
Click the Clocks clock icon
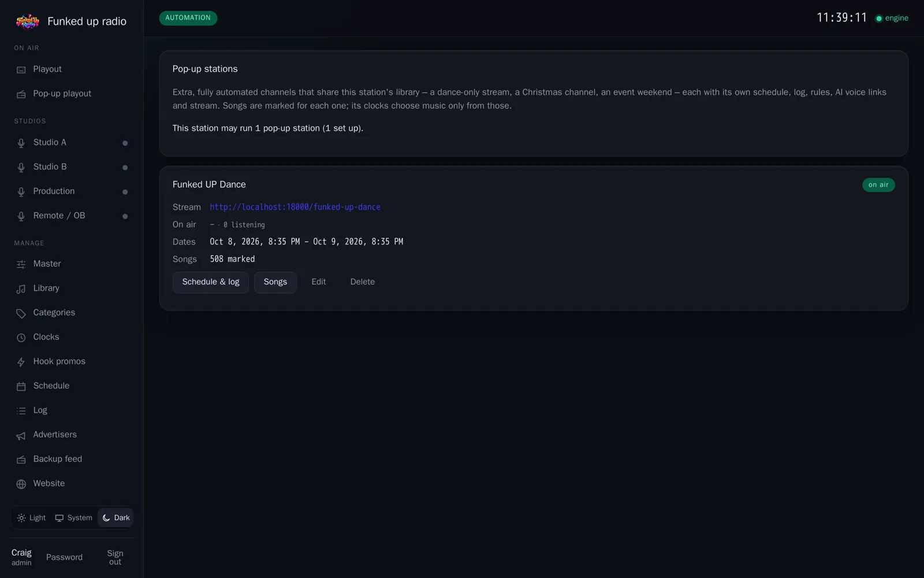(21, 337)
